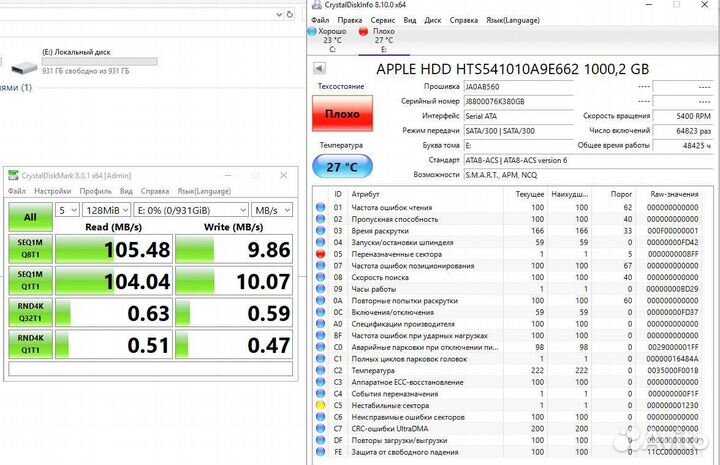720x465 pixels.
Task: Open the test size dropdown showing 128MiB
Action: 107,210
